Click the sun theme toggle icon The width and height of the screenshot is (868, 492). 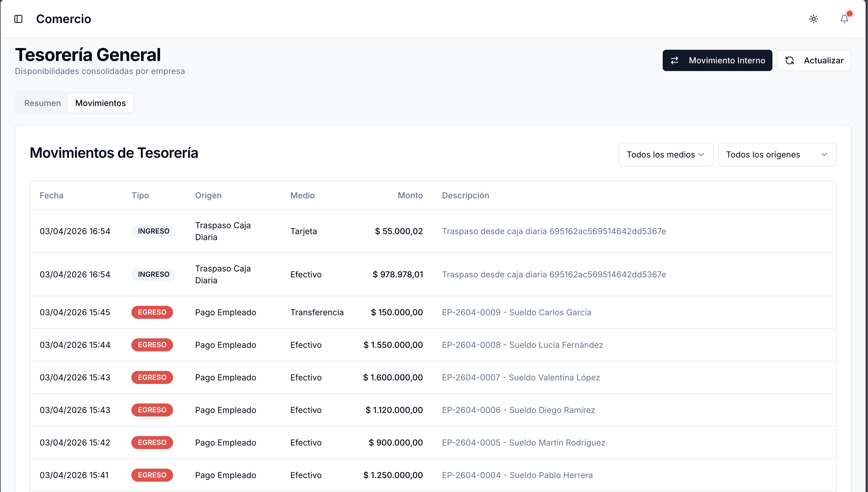click(813, 19)
